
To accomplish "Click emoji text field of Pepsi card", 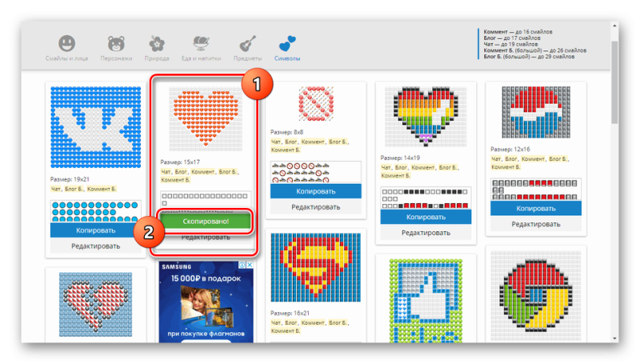I will pos(536,190).
